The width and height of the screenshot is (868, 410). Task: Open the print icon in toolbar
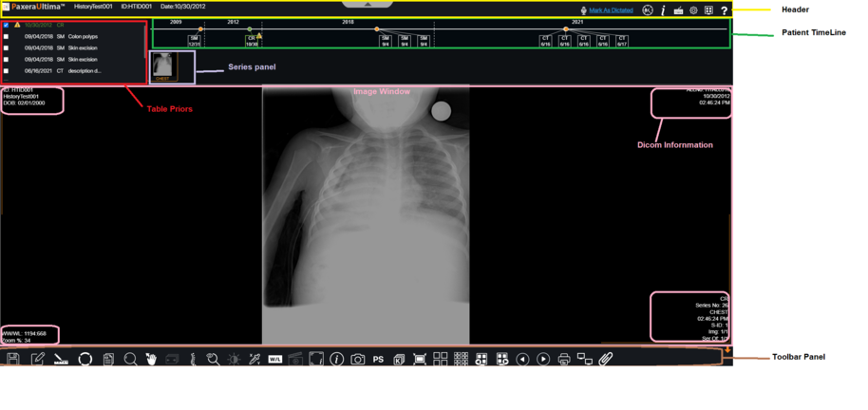click(x=564, y=359)
